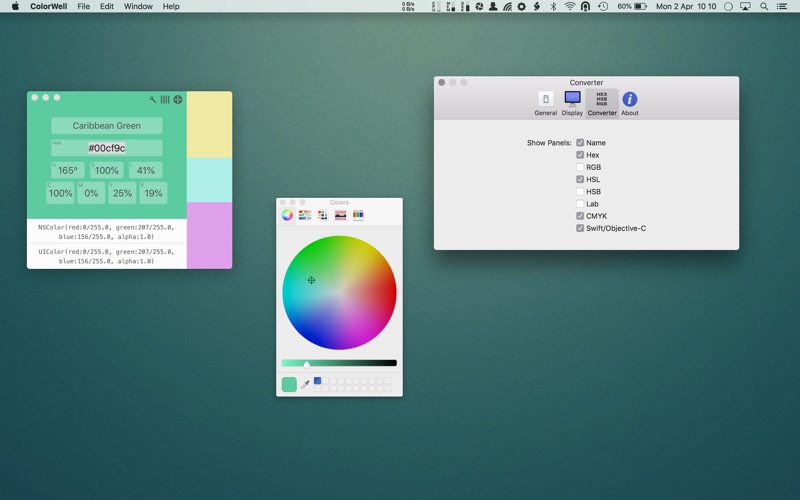Uncheck the Name panel checkbox
Viewport: 800px width, 500px height.
click(580, 142)
